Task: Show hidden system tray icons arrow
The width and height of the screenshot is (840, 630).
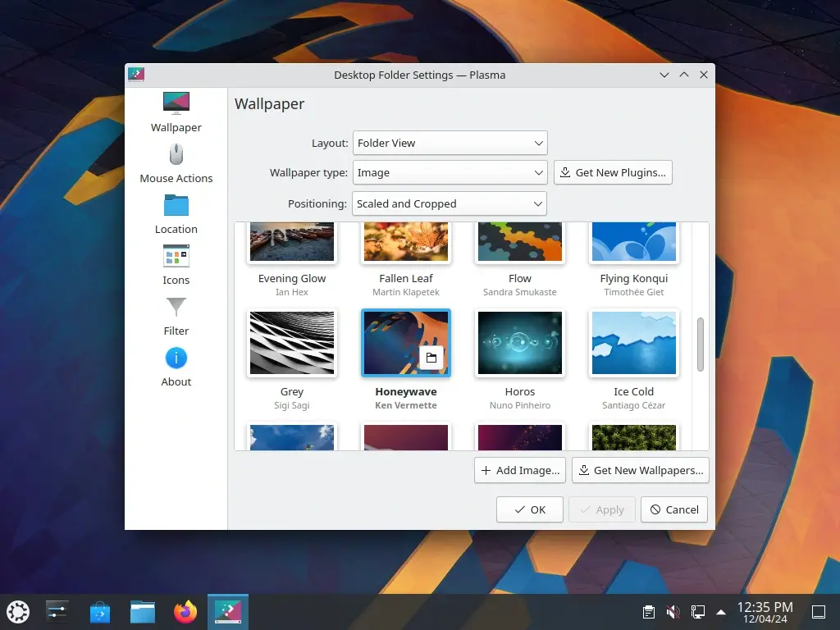Action: 721,612
